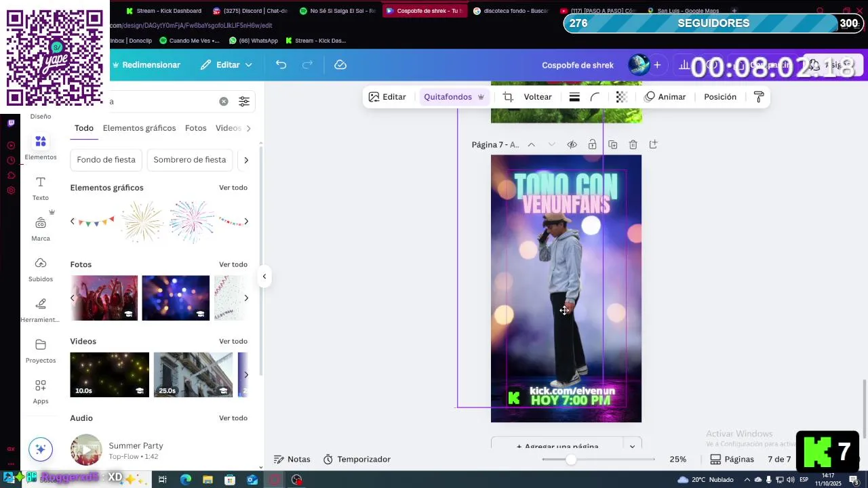Switch to the Videos tab

click(228, 128)
